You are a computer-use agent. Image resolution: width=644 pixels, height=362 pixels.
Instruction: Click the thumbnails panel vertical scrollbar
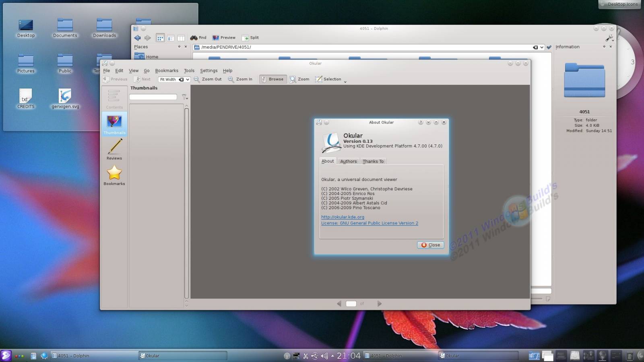point(186,203)
